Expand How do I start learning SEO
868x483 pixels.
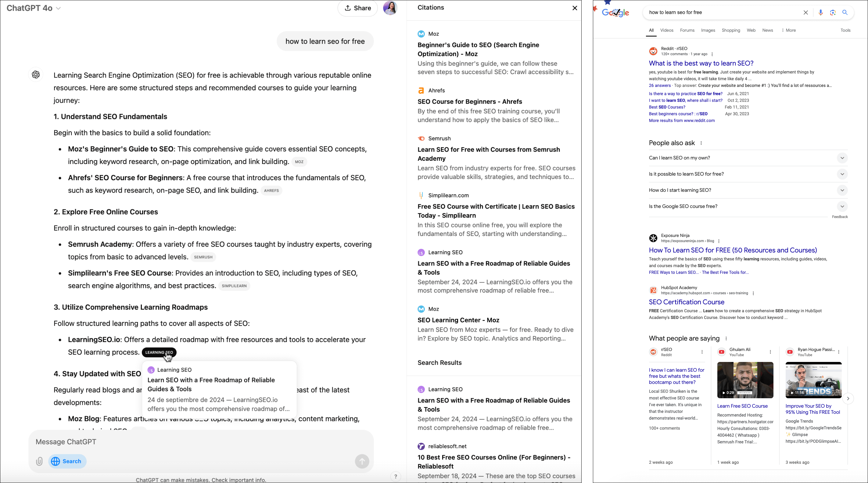[748, 190]
